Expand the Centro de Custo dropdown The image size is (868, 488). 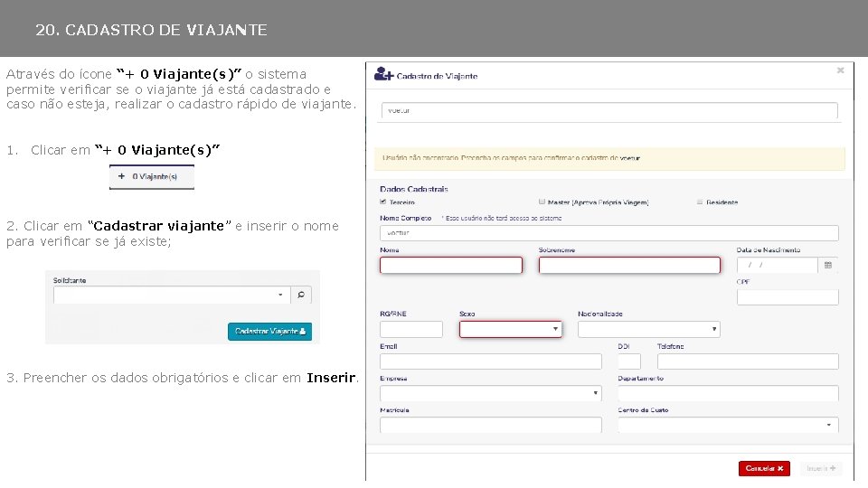(x=728, y=425)
